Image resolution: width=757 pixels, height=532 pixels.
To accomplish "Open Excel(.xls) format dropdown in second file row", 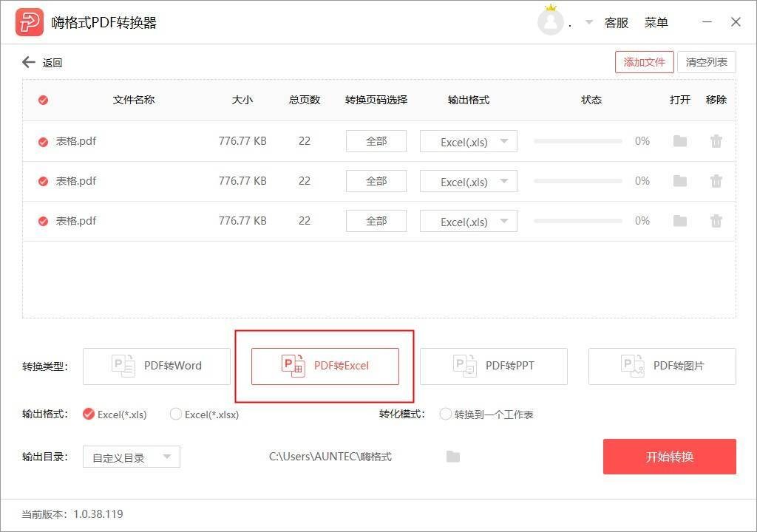I will (x=468, y=181).
